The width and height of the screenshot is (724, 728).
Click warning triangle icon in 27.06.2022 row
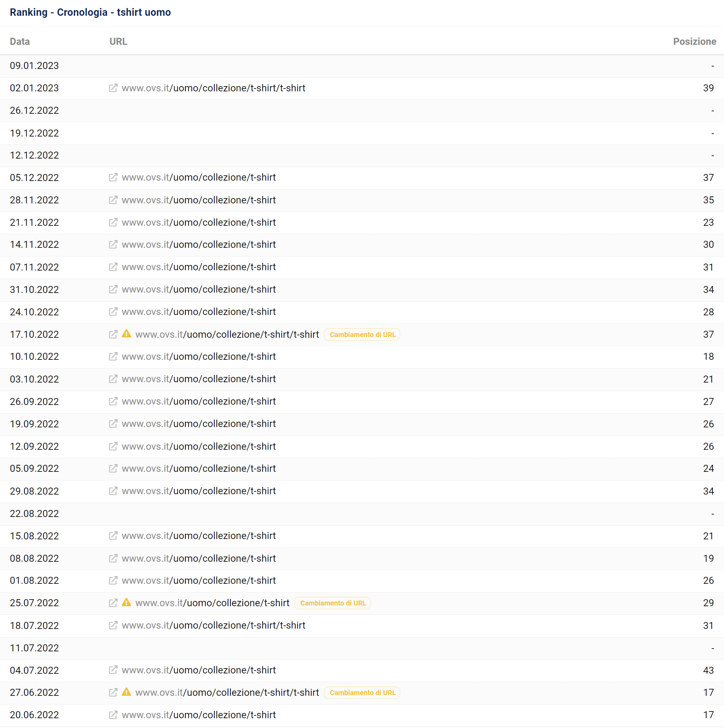(x=127, y=692)
